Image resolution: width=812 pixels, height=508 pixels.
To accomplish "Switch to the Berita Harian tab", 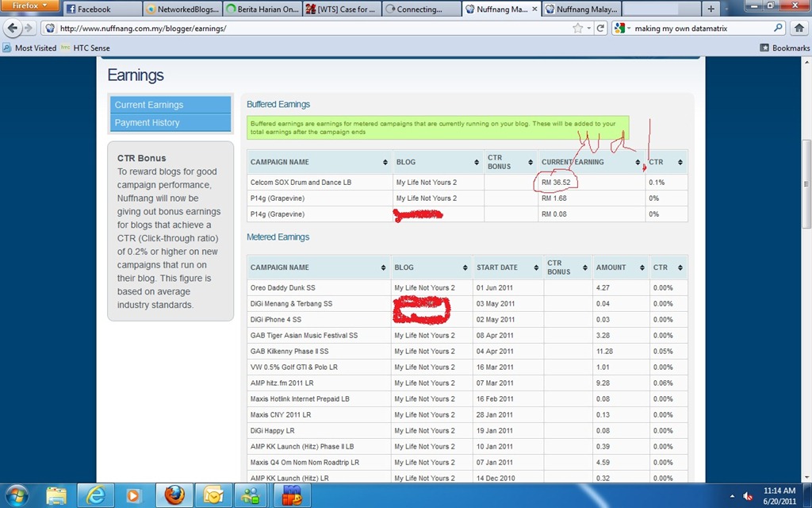I will [x=262, y=9].
